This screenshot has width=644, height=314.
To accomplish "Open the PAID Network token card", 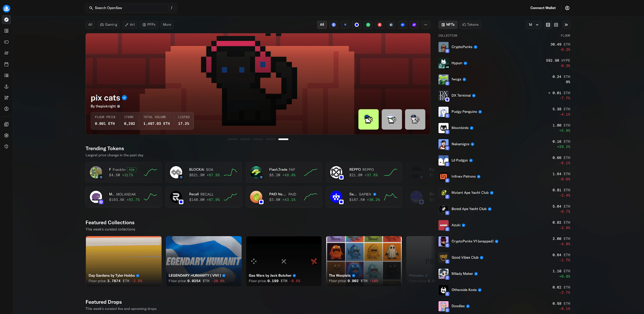I will pos(284,197).
